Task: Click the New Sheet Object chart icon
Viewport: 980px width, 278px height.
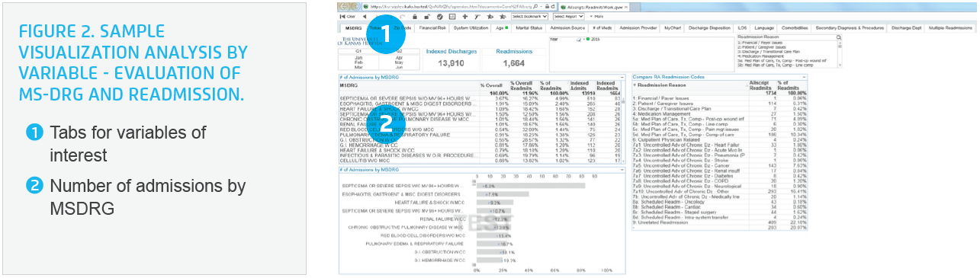Action: click(452, 17)
